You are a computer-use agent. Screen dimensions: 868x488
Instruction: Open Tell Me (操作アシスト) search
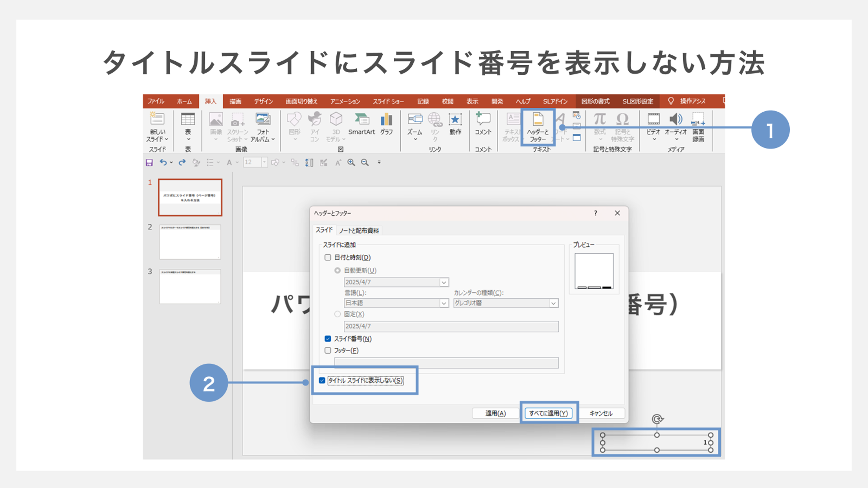[687, 101]
